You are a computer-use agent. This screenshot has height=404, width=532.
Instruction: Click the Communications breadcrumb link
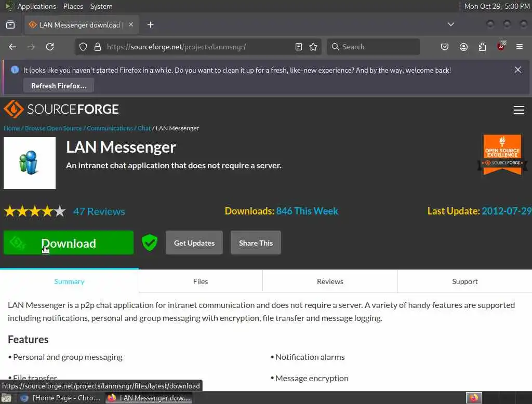click(x=110, y=128)
